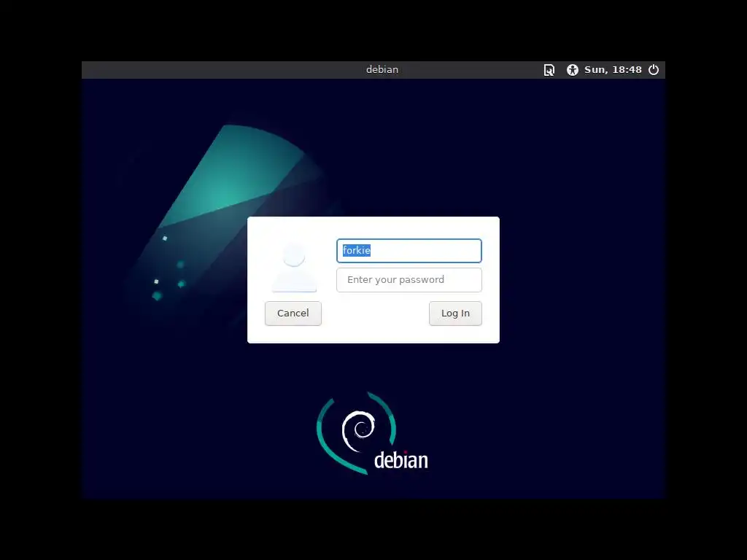Open the accessibility menu icon
This screenshot has height=560, width=747.
(x=572, y=70)
